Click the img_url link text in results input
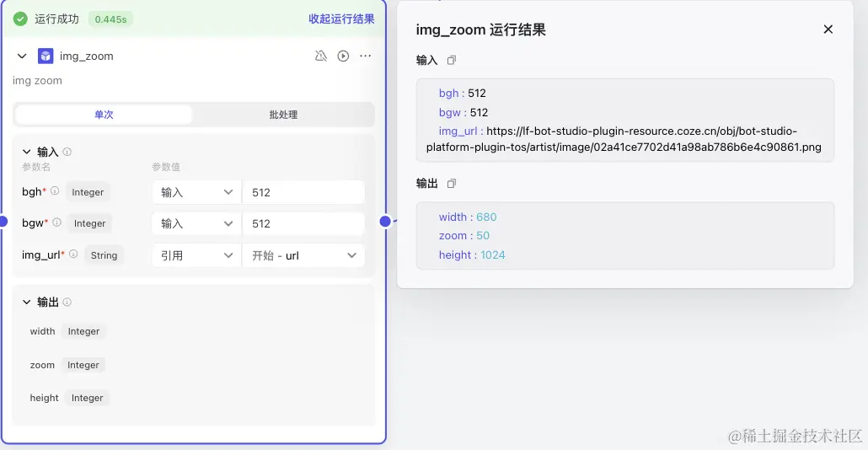This screenshot has width=868, height=450. 624,139
